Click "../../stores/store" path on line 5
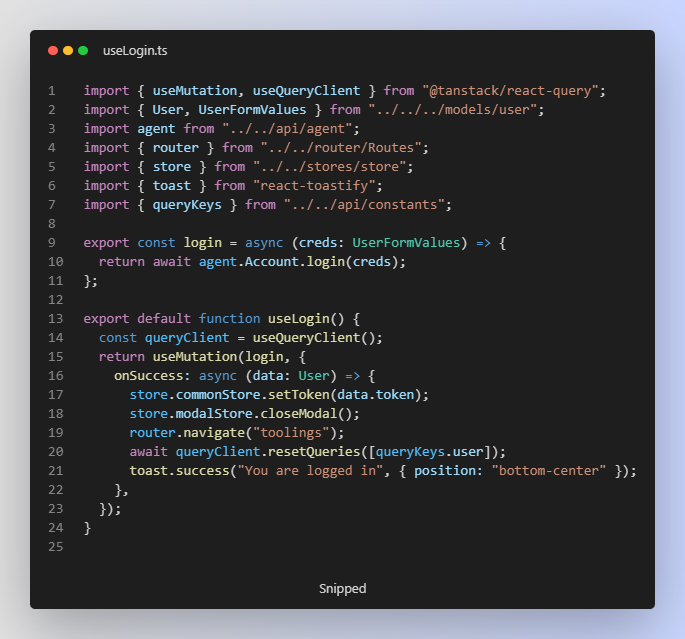The height and width of the screenshot is (639, 685). click(329, 167)
